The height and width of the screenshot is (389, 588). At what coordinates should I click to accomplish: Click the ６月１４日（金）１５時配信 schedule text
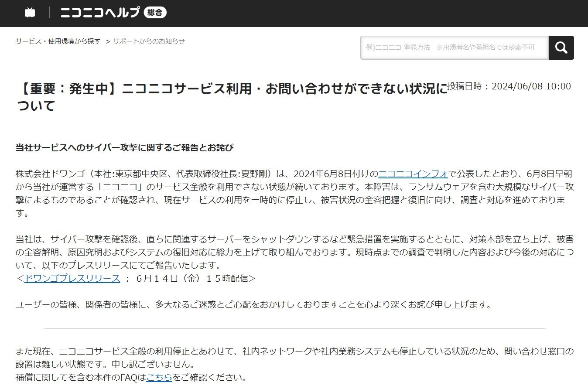192,279
